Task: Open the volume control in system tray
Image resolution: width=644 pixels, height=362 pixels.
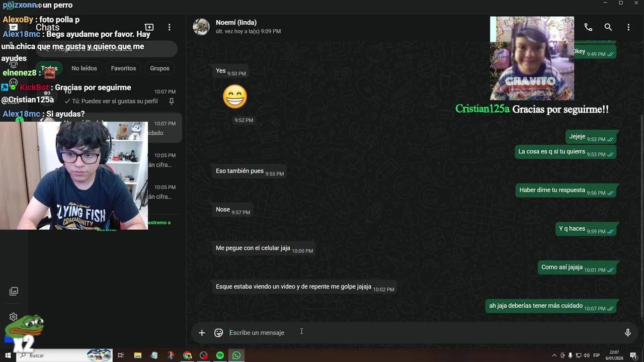Action: coord(586,355)
